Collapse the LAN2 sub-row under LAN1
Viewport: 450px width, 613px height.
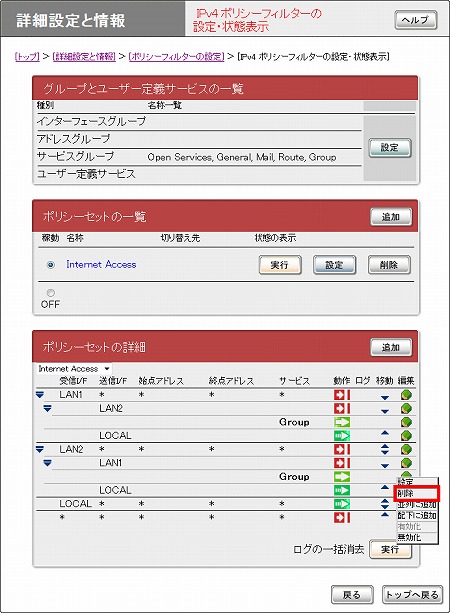47,409
